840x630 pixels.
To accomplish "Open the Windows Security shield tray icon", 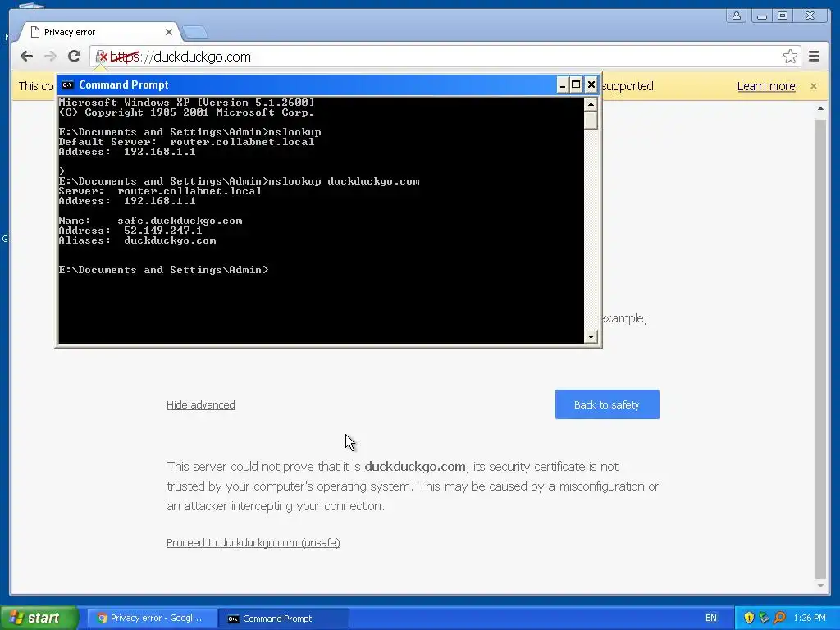I will click(x=749, y=618).
